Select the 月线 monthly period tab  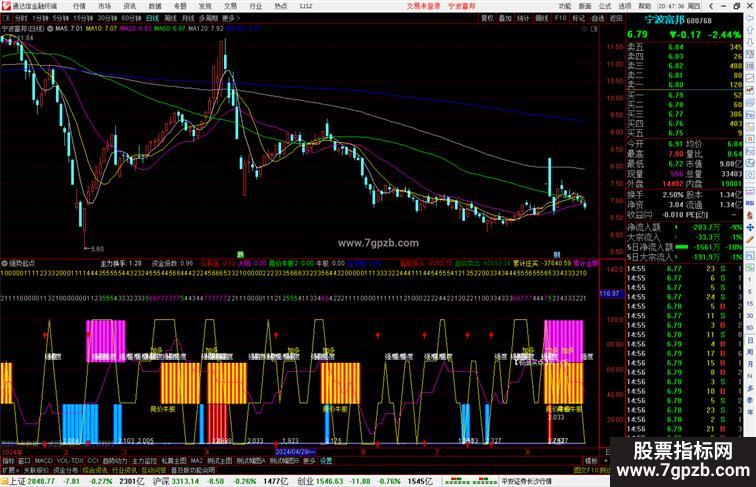(188, 18)
